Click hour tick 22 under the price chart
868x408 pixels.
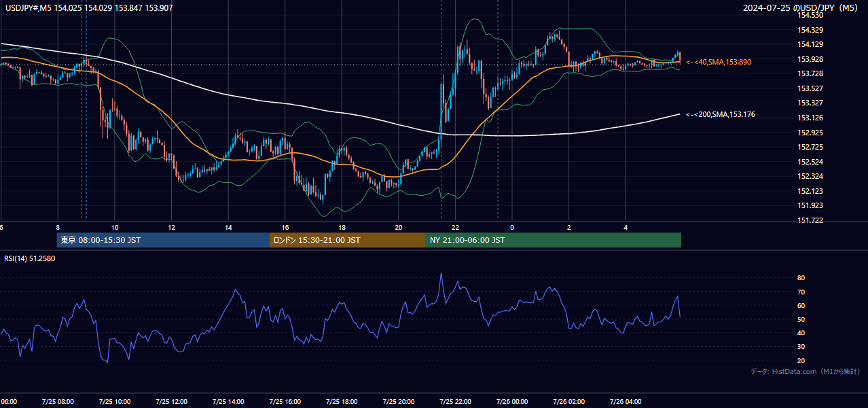[456, 227]
